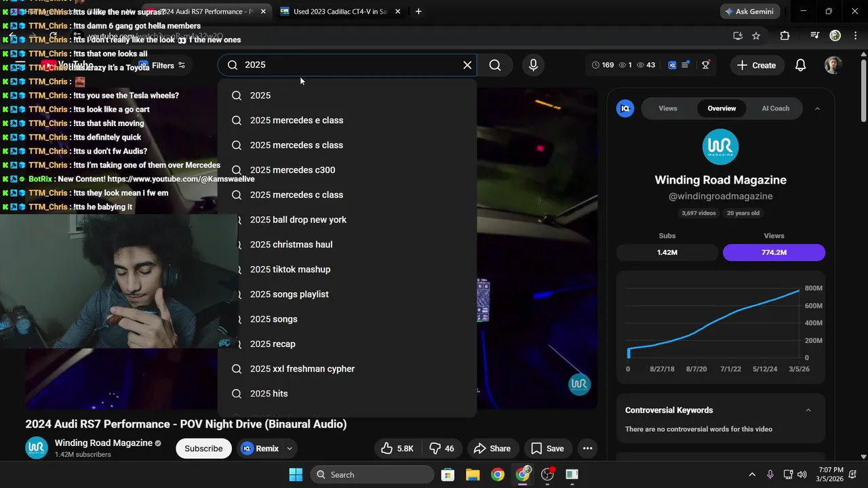
Task: Click the channel avatar beside video title
Action: (37, 448)
